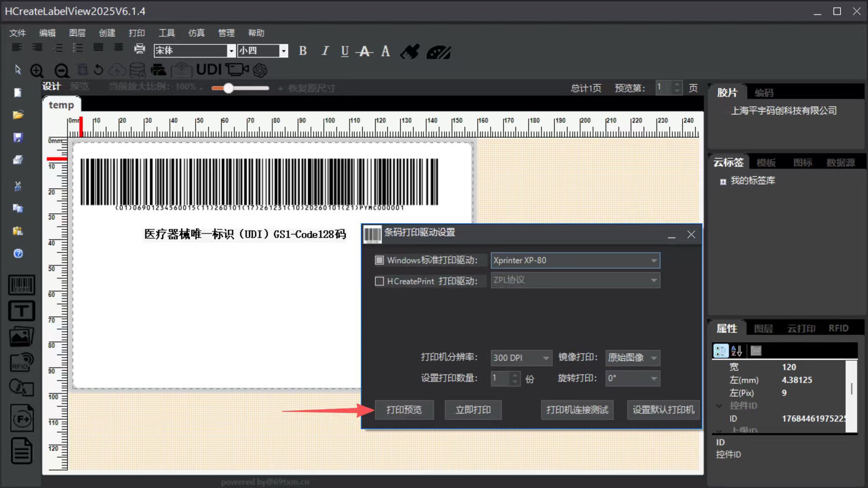Toggle bold formatting

303,51
